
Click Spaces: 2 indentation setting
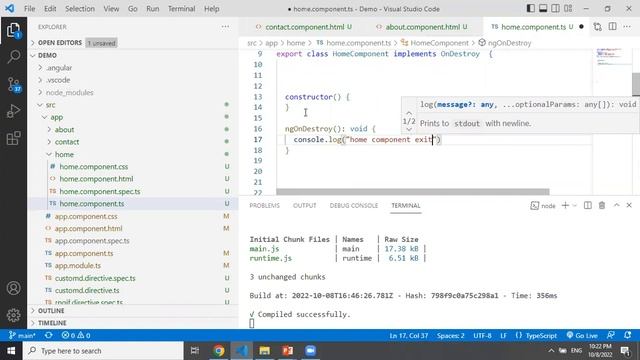[x=451, y=335]
